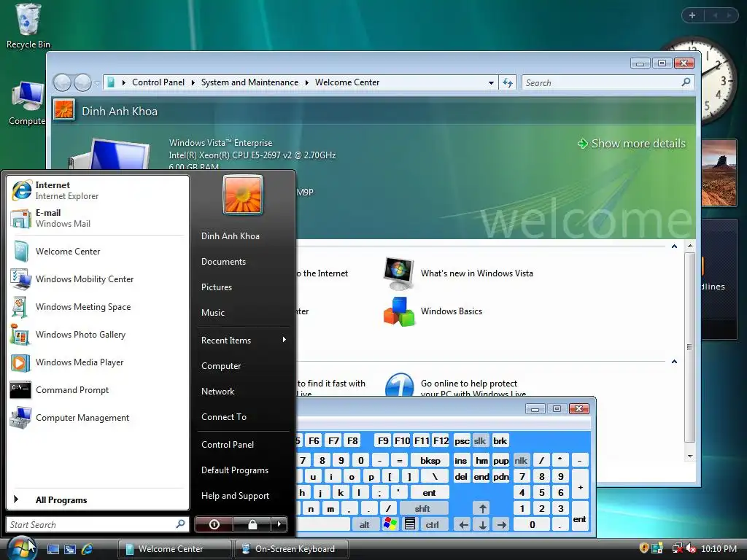Open Windows Mail E-mail entry

click(98, 218)
